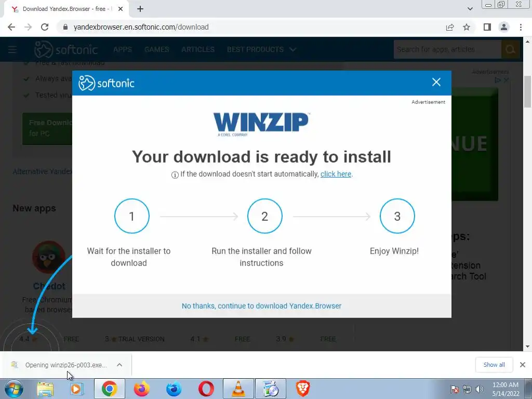
Task: Click the Softonic logo in the popup header
Action: coord(106,83)
